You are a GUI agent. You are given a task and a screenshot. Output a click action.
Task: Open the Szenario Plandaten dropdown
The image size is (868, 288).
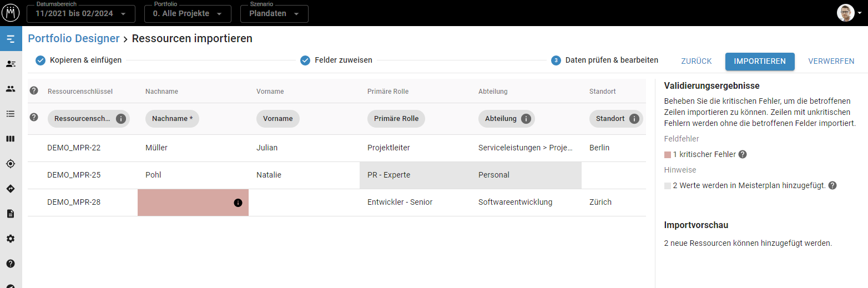(274, 13)
